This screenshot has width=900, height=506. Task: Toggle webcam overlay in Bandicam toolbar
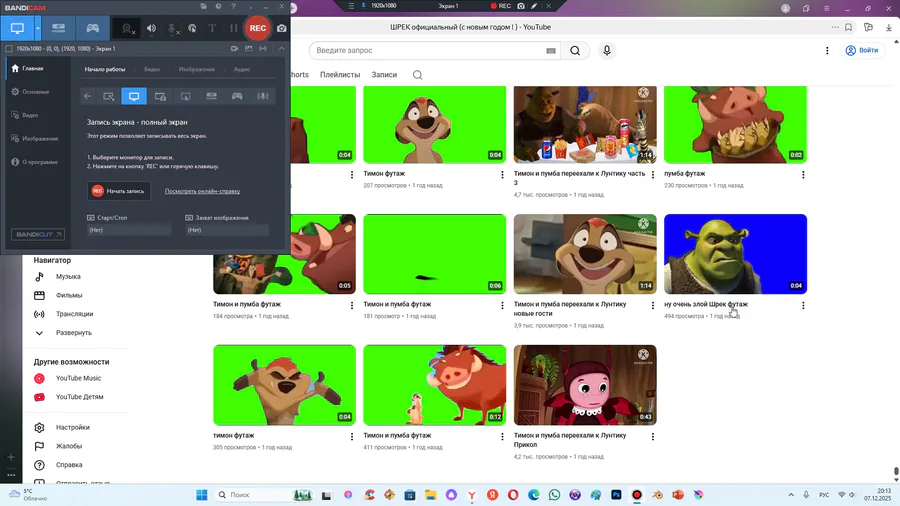pos(127,29)
